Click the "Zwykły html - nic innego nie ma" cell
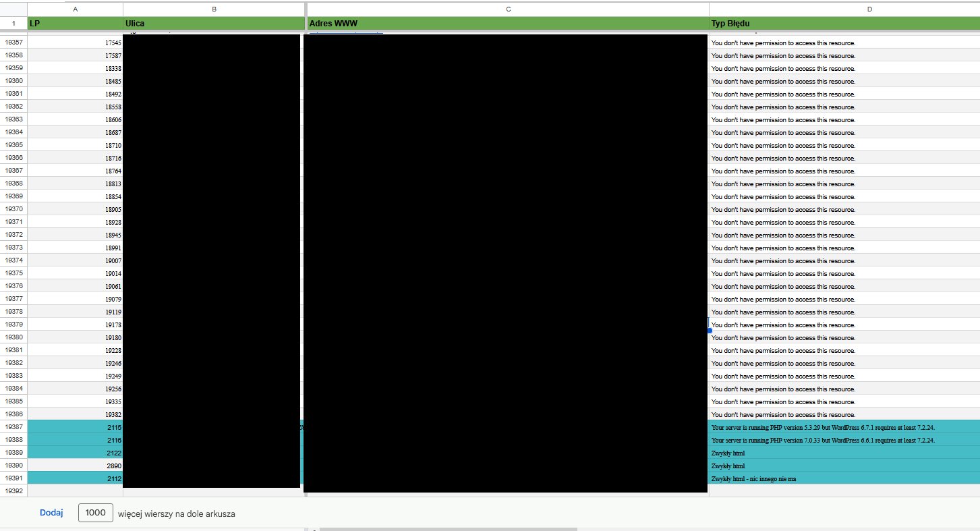The height and width of the screenshot is (531, 980). pos(843,479)
